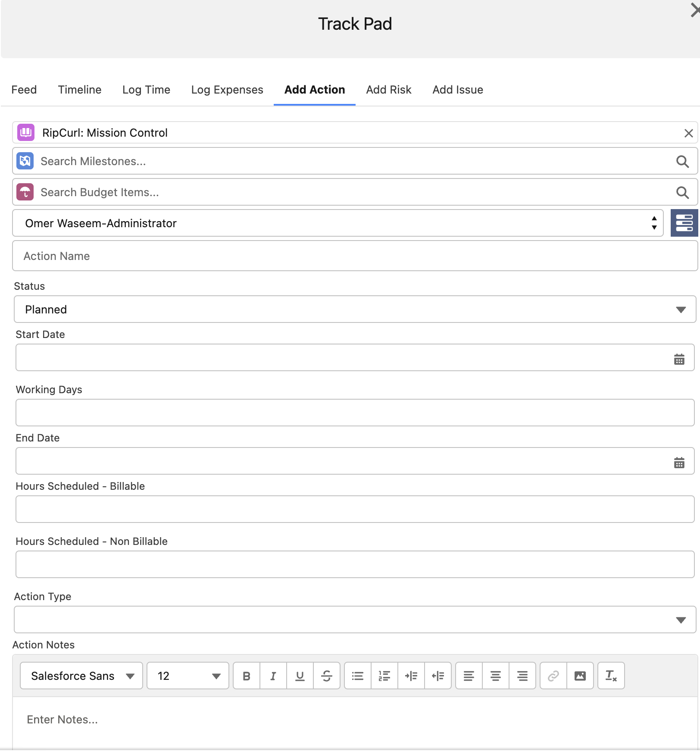Image resolution: width=700 pixels, height=751 pixels.
Task: Insert a link in notes
Action: click(553, 676)
